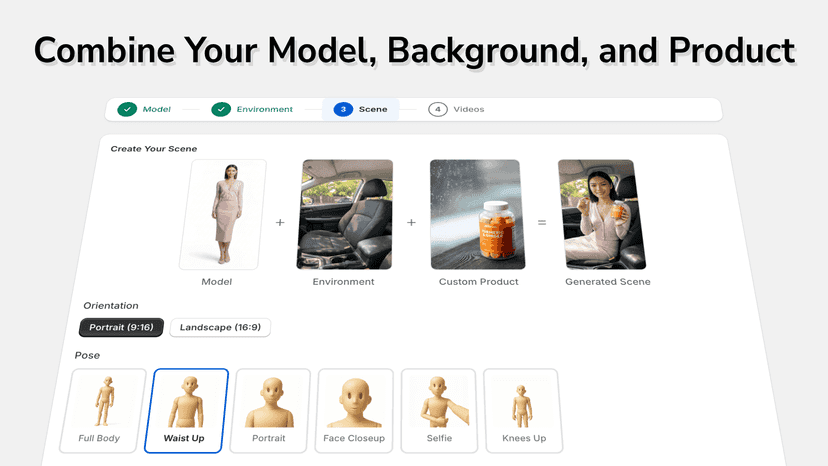Image resolution: width=828 pixels, height=466 pixels.
Task: Click the step 4 circle icon
Action: (438, 109)
